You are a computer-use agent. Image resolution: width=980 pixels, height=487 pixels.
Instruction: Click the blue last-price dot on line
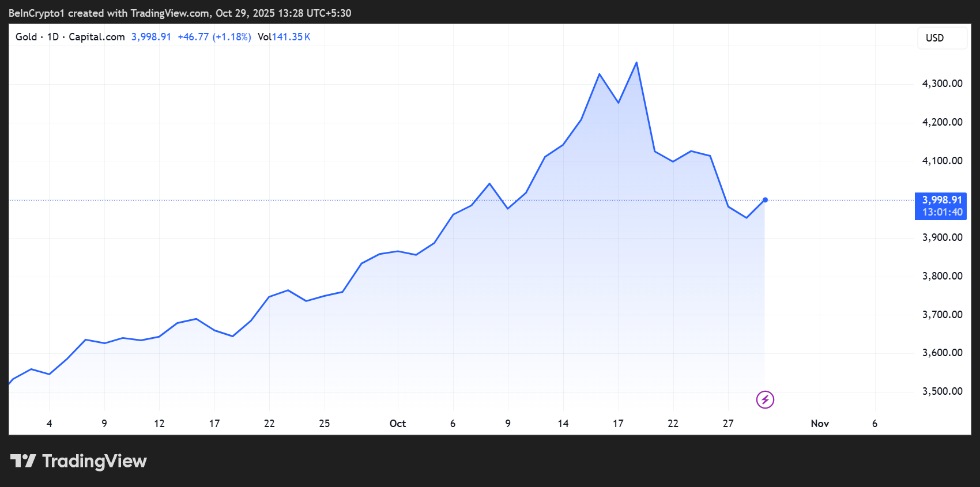click(765, 200)
